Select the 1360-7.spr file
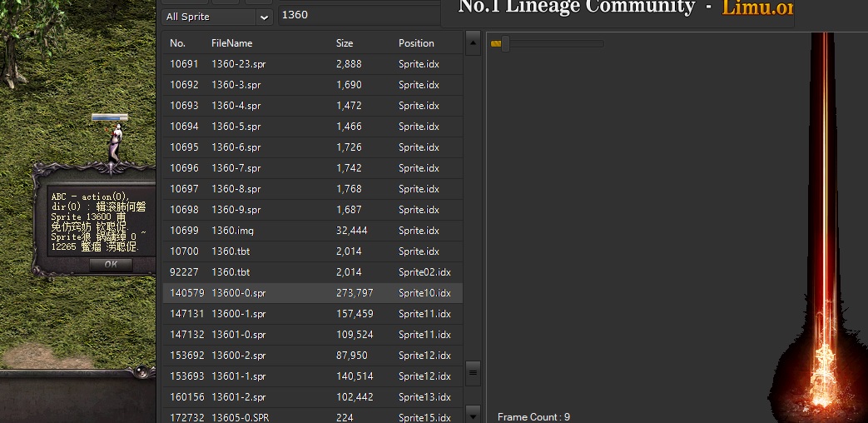 point(313,168)
